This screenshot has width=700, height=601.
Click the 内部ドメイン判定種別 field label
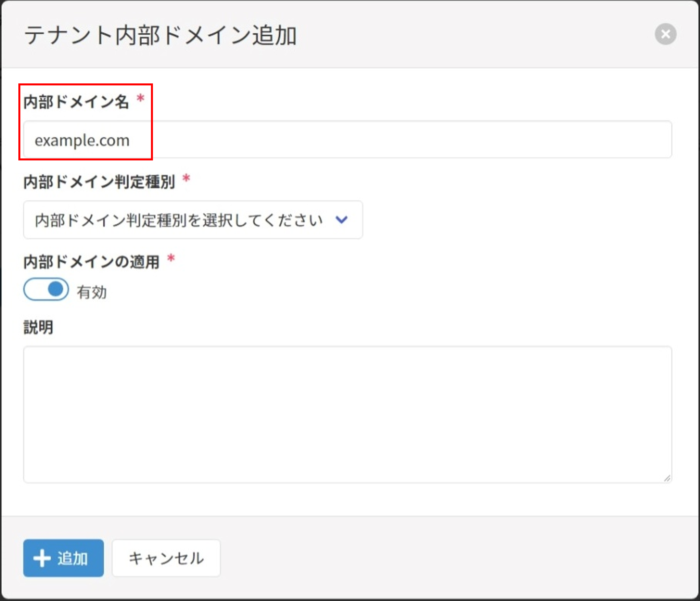[x=99, y=182]
